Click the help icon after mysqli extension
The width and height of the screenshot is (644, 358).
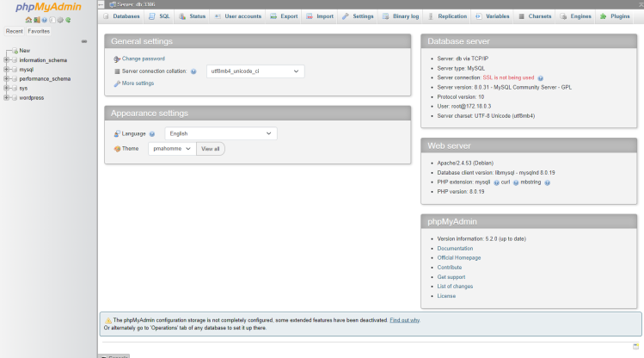click(x=496, y=183)
